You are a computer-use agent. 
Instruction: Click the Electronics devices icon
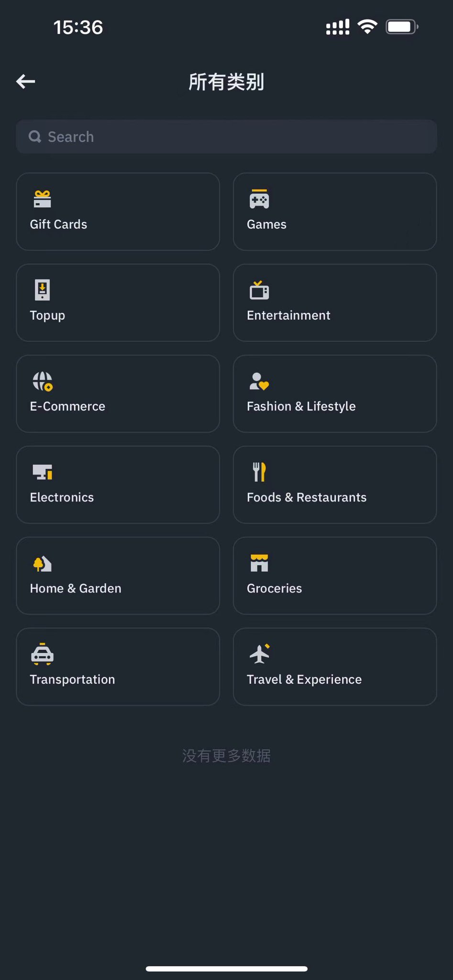[43, 472]
